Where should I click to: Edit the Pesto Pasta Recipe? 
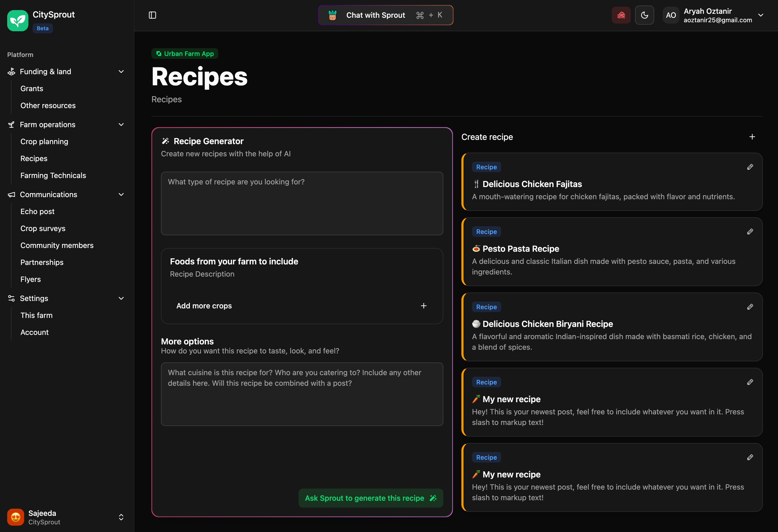750,231
